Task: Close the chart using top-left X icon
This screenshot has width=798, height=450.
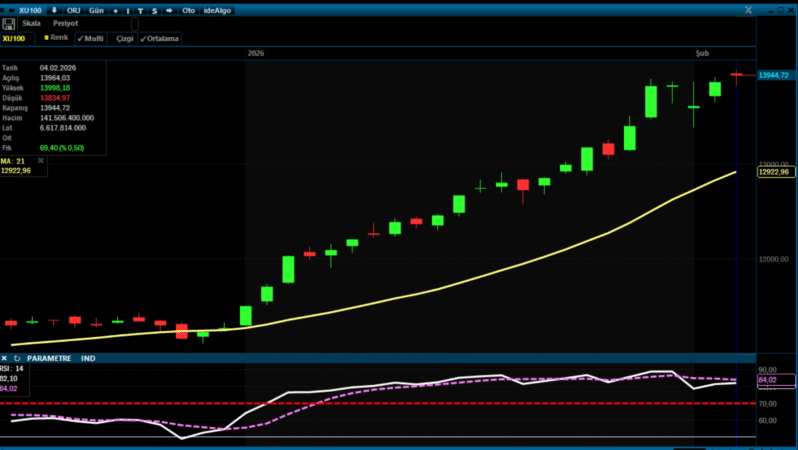Action: click(x=3, y=10)
